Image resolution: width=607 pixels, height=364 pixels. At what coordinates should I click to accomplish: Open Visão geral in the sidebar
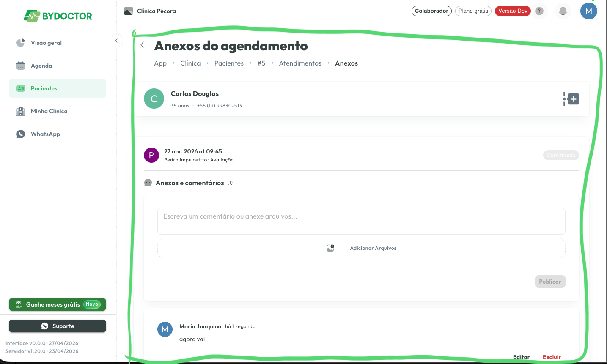(58, 43)
